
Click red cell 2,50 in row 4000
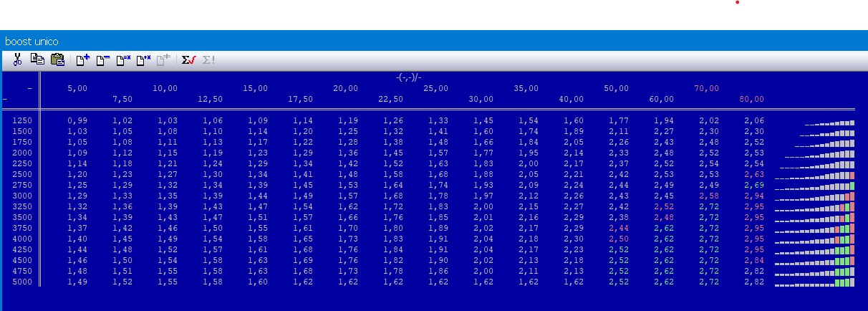[619, 239]
